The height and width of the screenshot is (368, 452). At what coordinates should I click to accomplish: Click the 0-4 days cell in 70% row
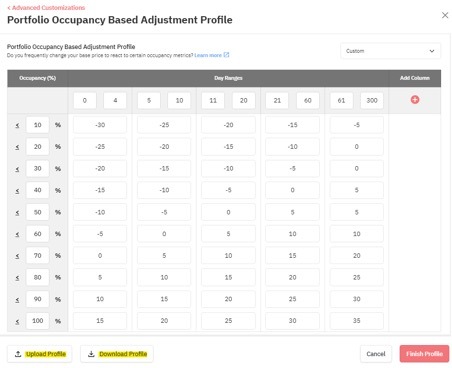point(100,256)
